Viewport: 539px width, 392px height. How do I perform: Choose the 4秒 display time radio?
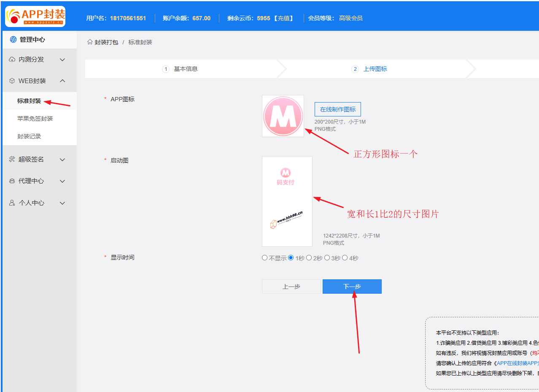[345, 258]
